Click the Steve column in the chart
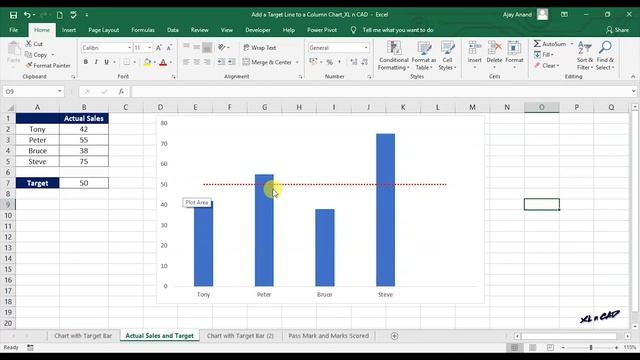The width and height of the screenshot is (640, 360). (385, 210)
